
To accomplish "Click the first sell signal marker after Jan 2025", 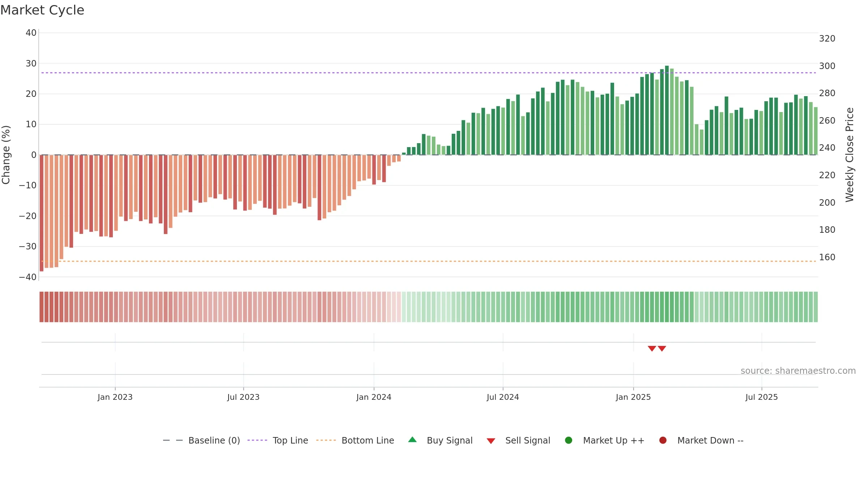I will tap(652, 348).
